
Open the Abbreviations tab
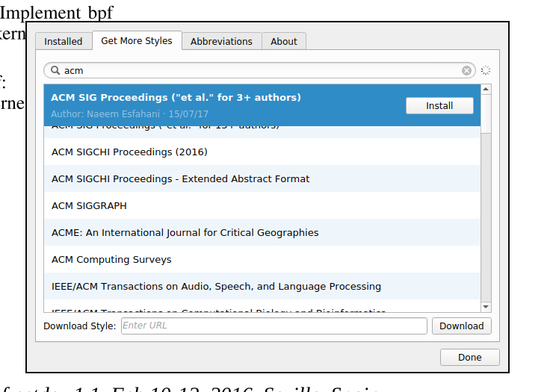[221, 41]
